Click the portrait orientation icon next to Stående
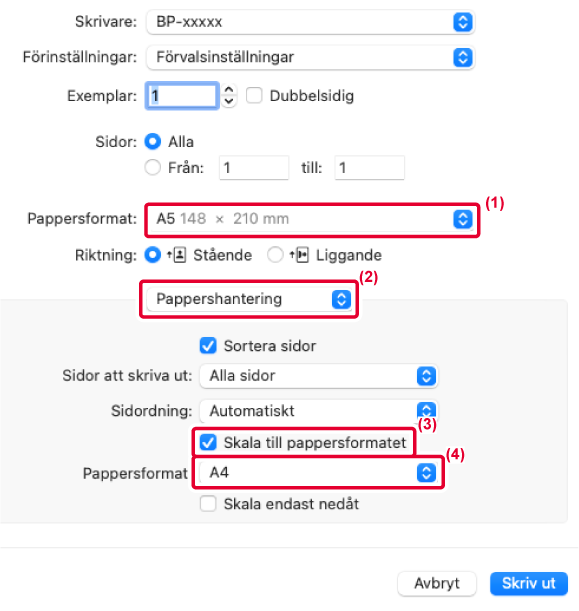 177,255
